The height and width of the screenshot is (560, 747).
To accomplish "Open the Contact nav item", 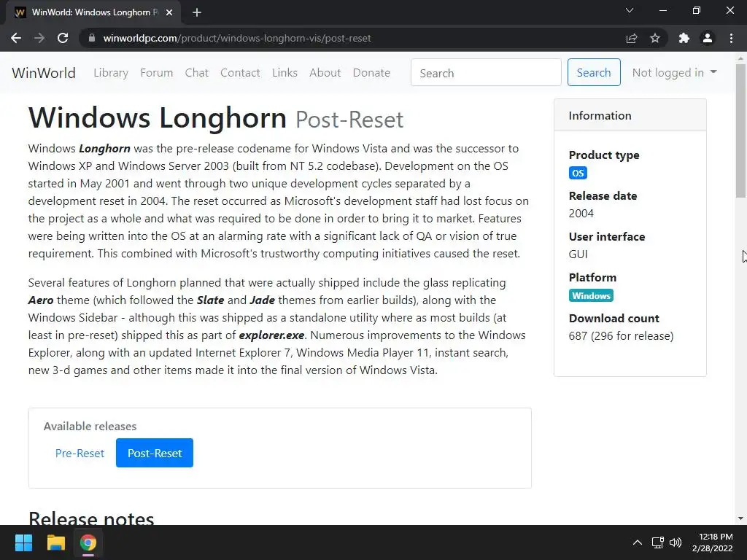I will [x=240, y=73].
